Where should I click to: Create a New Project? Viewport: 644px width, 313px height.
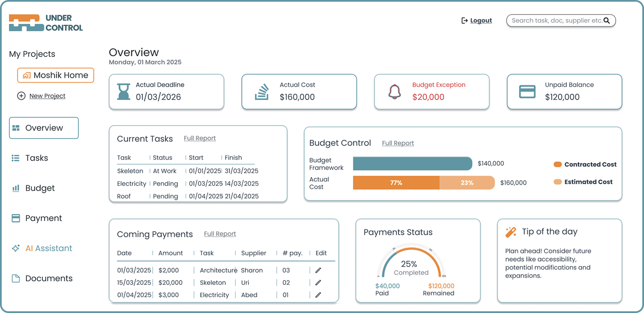[x=47, y=96]
